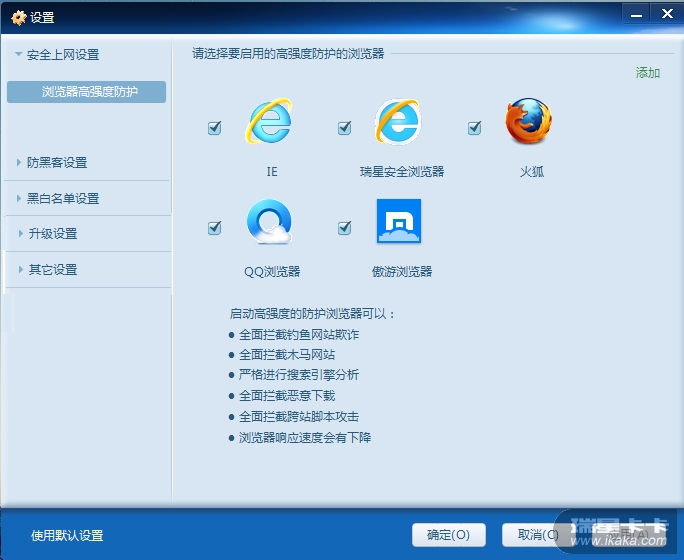
Task: Click the QQ浏览器 label text
Action: coord(272,272)
